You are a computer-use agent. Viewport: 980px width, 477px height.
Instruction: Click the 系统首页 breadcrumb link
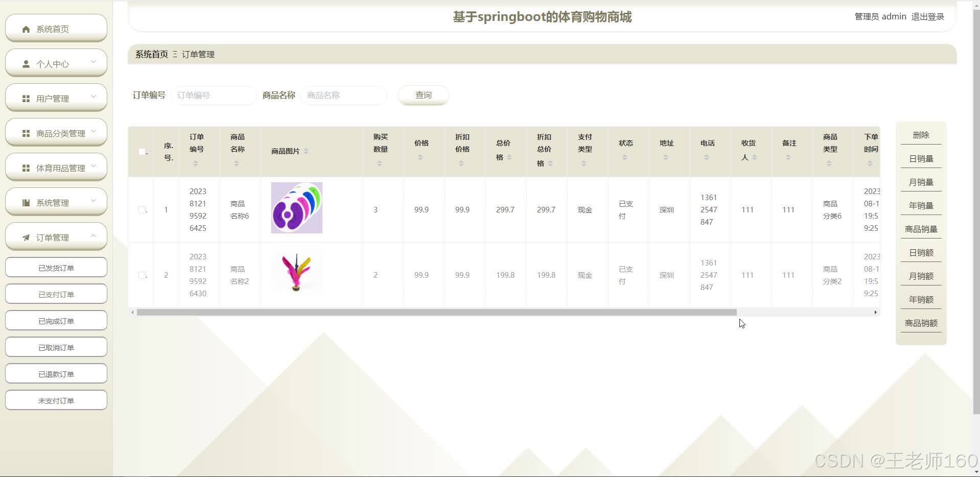point(151,54)
